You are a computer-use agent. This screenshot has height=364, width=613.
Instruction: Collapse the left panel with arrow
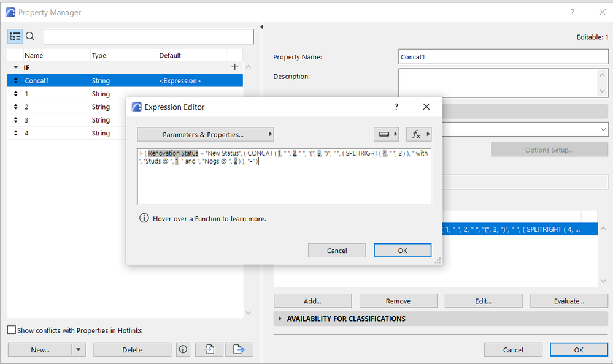261,26
